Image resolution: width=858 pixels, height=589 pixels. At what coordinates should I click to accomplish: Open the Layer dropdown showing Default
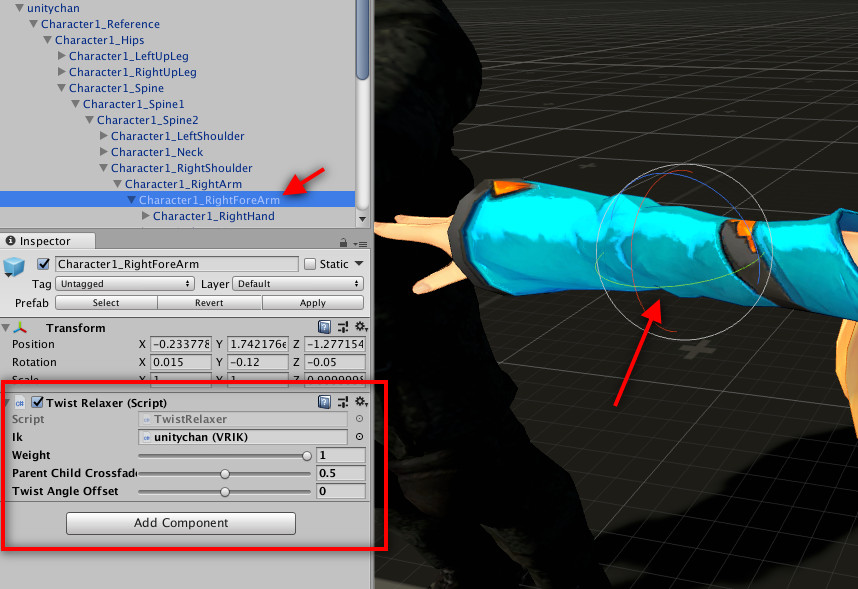[298, 284]
